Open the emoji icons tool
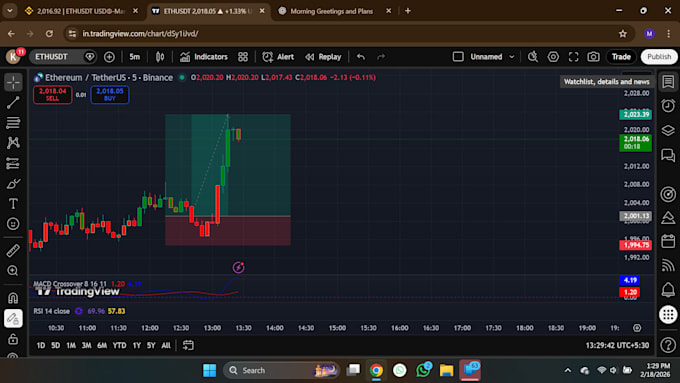The width and height of the screenshot is (680, 383). [x=13, y=224]
